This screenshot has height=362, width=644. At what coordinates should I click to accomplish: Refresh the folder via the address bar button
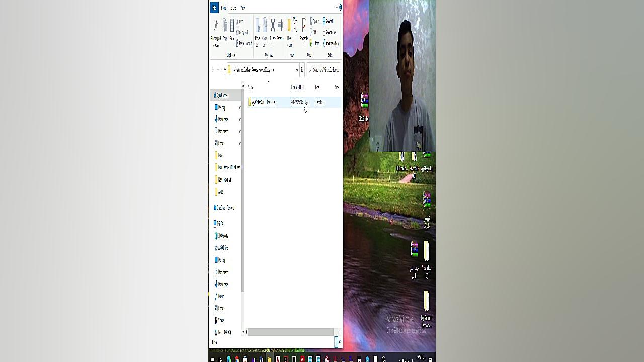(302, 70)
